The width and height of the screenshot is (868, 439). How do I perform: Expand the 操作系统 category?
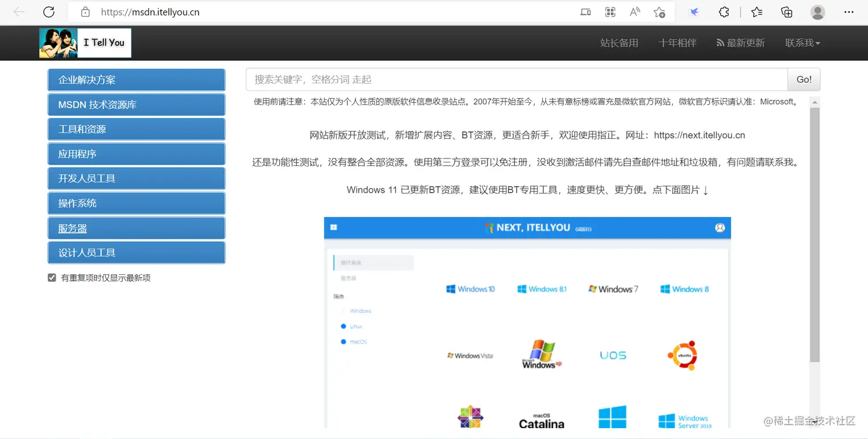coord(136,203)
